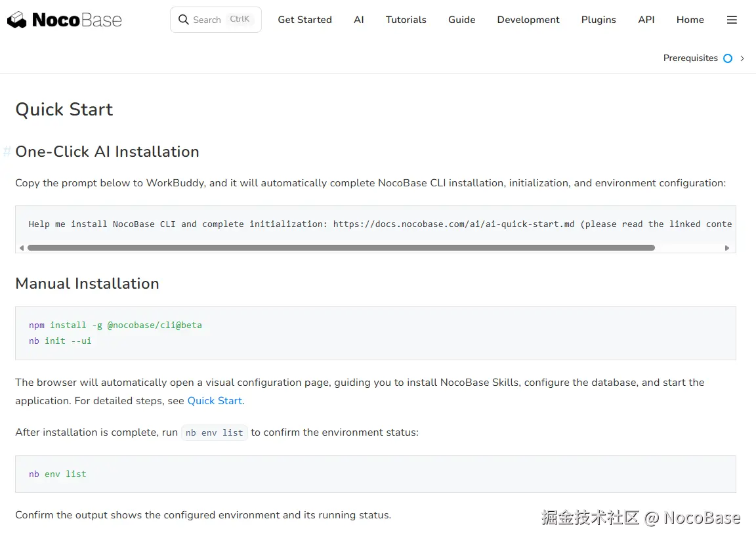The height and width of the screenshot is (542, 756).
Task: Click the code block right scroll arrow
Action: (x=727, y=248)
